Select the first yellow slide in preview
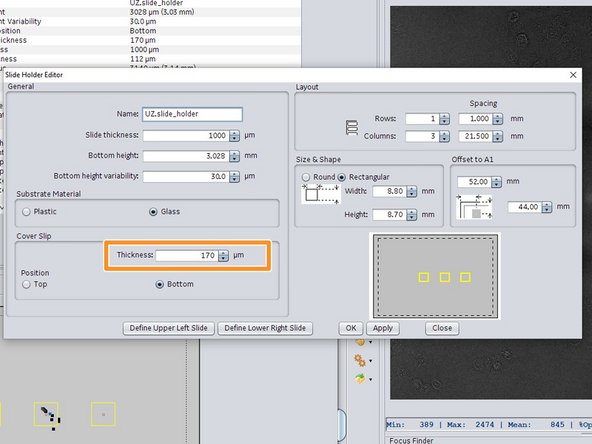The height and width of the screenshot is (444, 592). pyautogui.click(x=424, y=278)
